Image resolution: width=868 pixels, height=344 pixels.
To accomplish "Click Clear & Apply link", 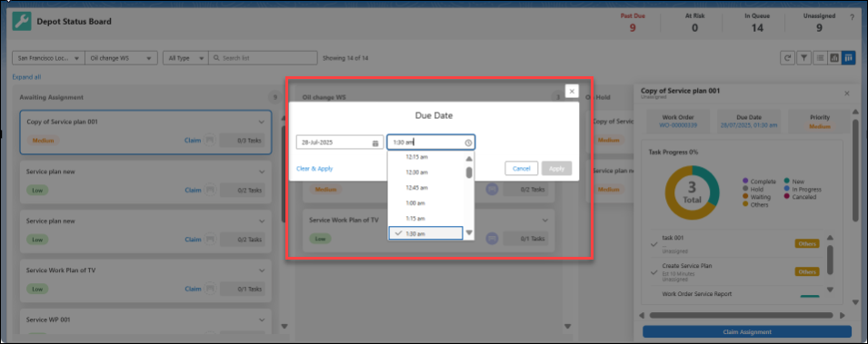I will pos(314,169).
